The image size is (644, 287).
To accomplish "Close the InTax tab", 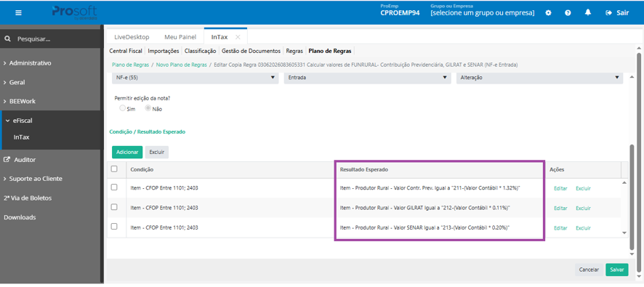I will click(x=238, y=37).
